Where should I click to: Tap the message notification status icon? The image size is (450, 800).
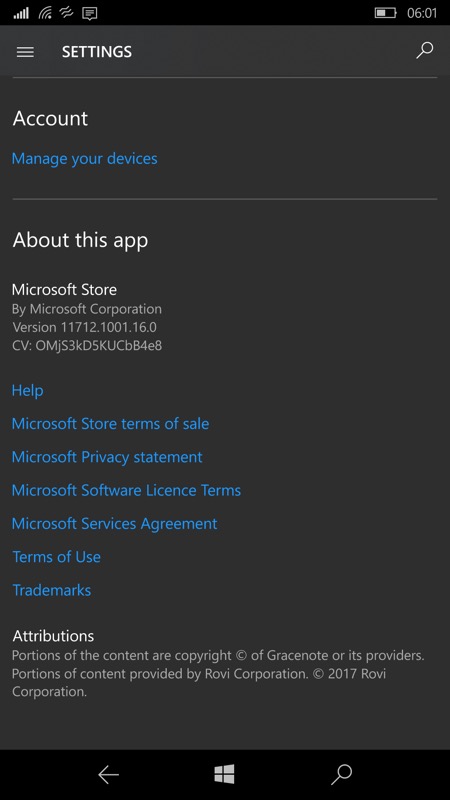(90, 13)
